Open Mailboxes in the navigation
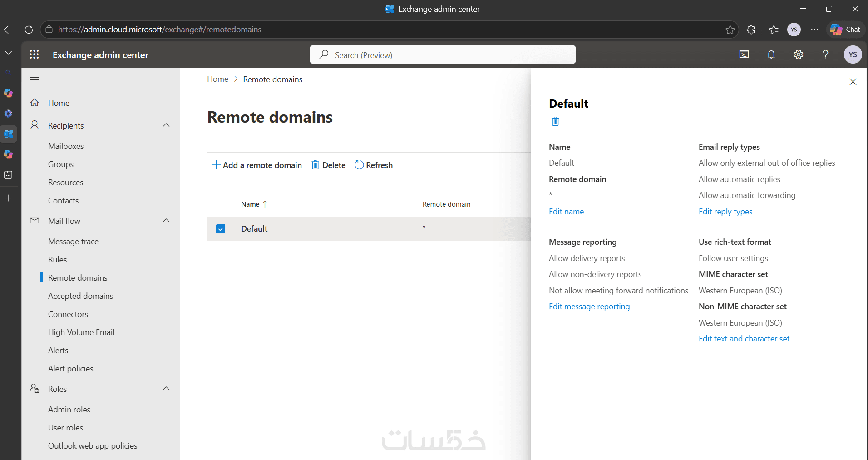 coord(66,146)
